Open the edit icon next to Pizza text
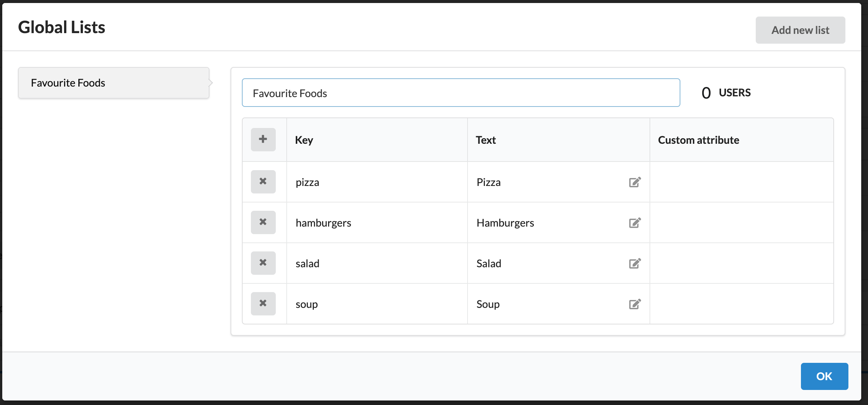Screen dimensions: 868x405 (635, 182)
